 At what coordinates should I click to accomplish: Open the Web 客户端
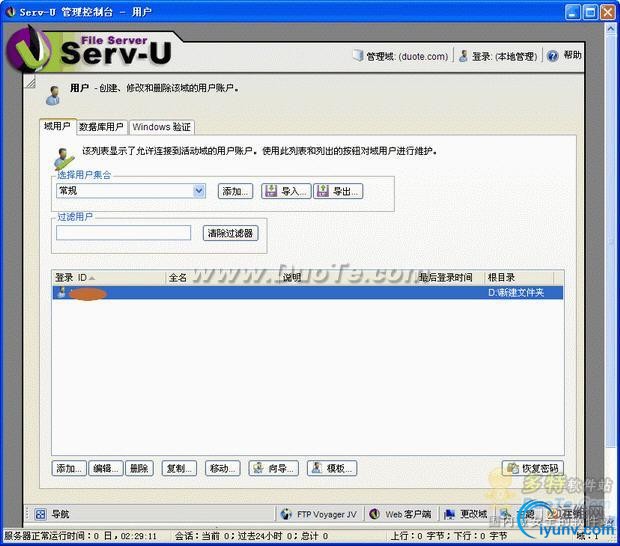coord(401,514)
